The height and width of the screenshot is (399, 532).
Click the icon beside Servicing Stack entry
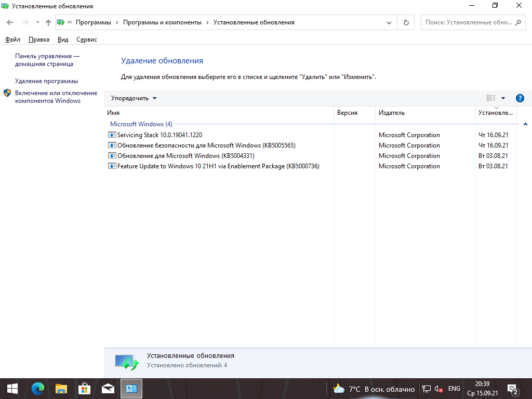click(112, 135)
